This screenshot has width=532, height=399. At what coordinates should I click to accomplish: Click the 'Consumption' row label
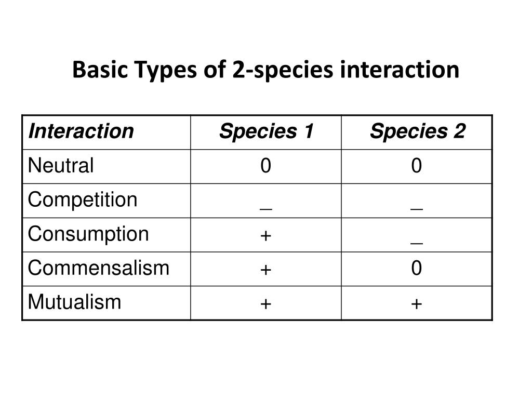(88, 234)
